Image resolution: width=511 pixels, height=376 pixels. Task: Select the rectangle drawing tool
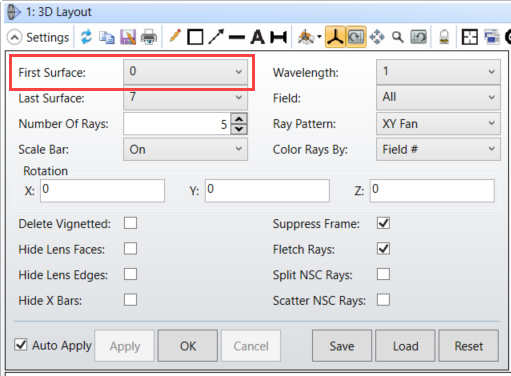(x=195, y=37)
